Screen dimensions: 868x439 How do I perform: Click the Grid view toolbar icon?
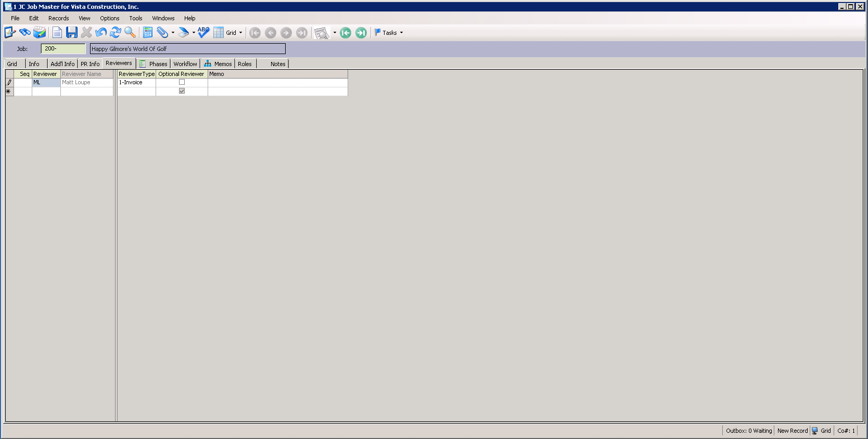pos(219,33)
